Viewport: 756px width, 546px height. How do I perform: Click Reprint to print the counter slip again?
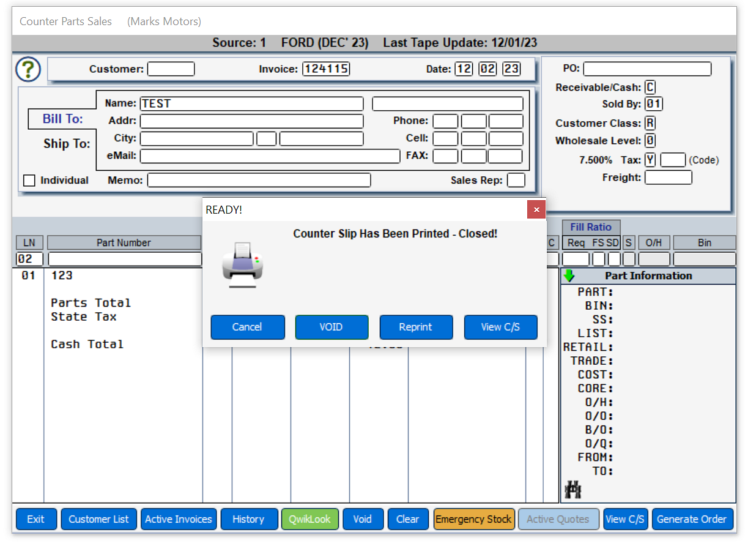pos(416,327)
